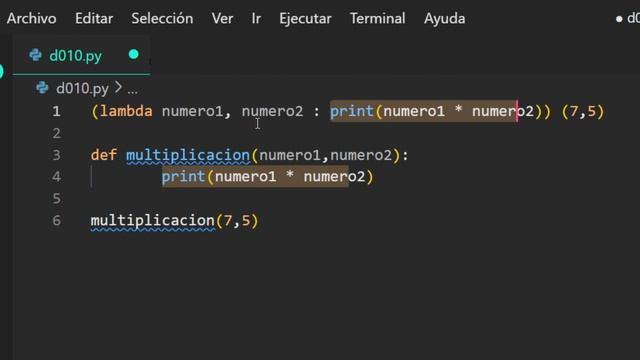640x360 pixels.
Task: Click line number 6 in gutter
Action: point(56,221)
